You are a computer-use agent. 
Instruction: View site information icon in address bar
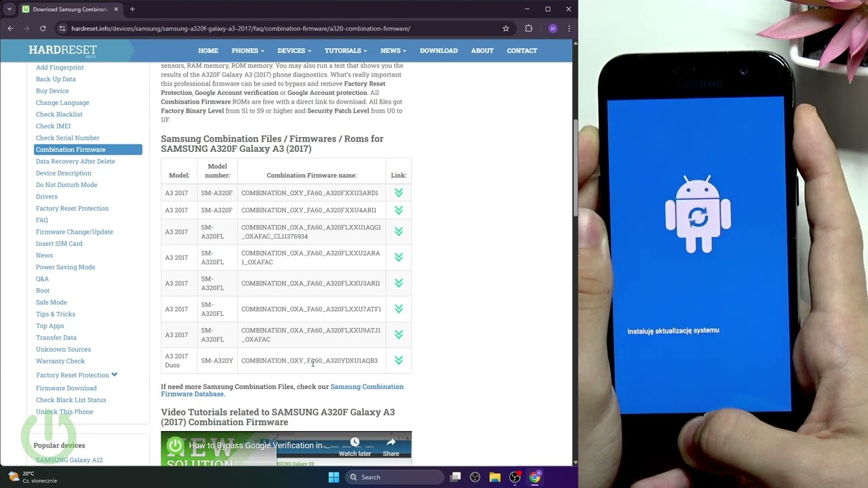tap(62, 28)
